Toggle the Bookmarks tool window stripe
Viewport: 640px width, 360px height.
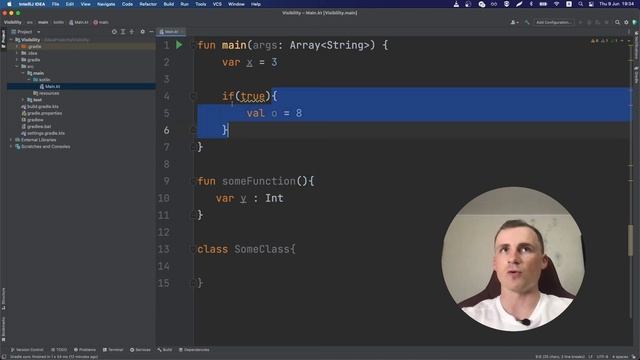[x=3, y=329]
